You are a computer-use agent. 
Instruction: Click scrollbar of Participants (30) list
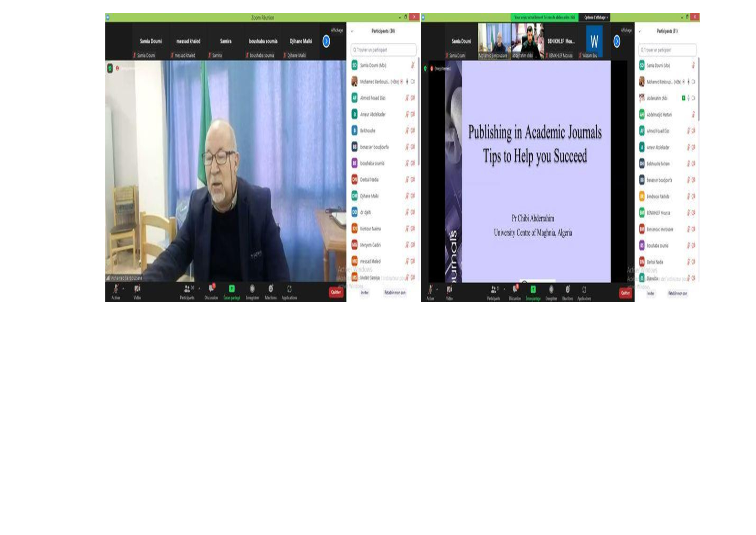point(418,112)
